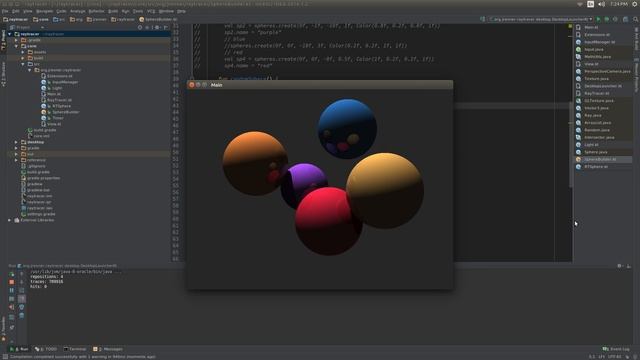Click the project structure icon in toolbar
Screen dimensions: 640x360
pyautogui.click(x=625, y=19)
